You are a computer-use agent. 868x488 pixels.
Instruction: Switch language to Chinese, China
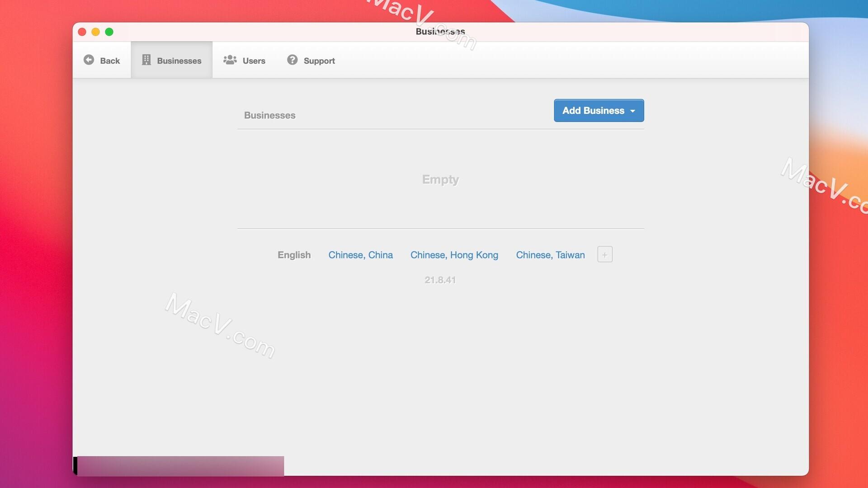[x=360, y=255]
